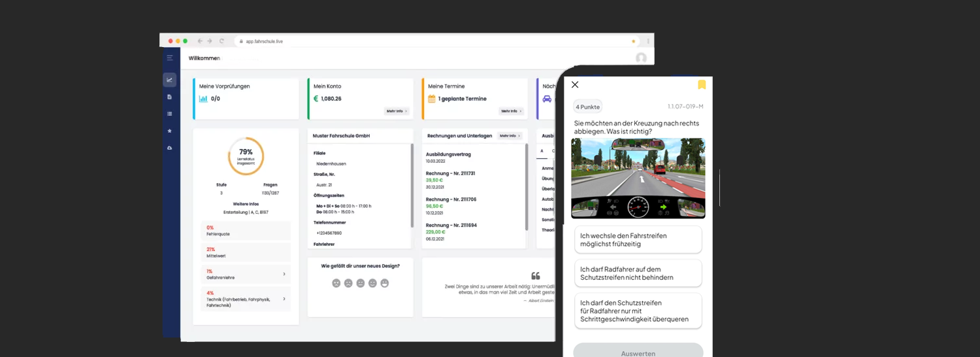
Task: Click the document icon in sidebar
Action: point(169,97)
